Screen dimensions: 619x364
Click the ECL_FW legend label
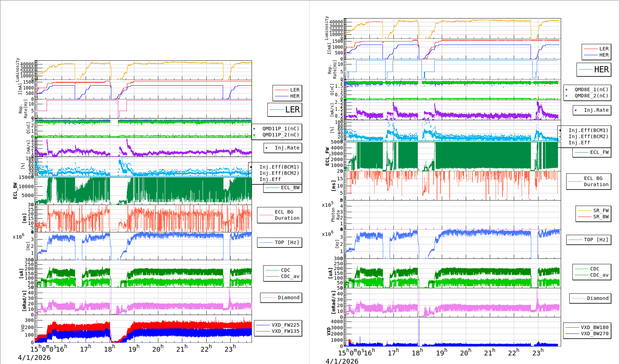click(x=599, y=152)
